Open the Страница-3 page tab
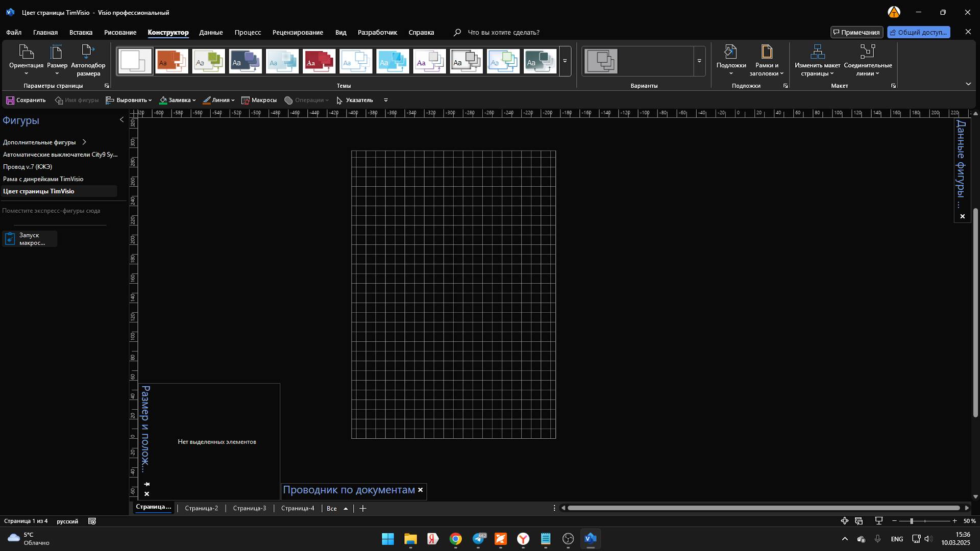Viewport: 980px width, 551px height. (249, 508)
